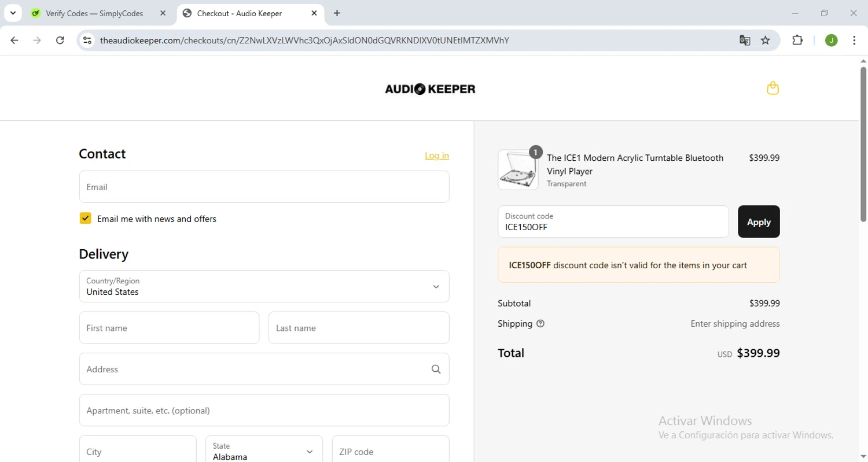Select the Checkout - Audio Keeper tab
This screenshot has width=868, height=462.
tap(250, 13)
